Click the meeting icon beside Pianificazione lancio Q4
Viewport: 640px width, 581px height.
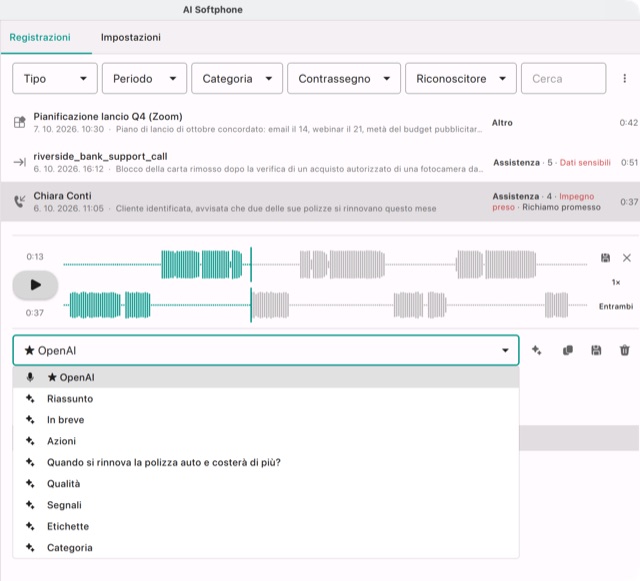point(19,122)
